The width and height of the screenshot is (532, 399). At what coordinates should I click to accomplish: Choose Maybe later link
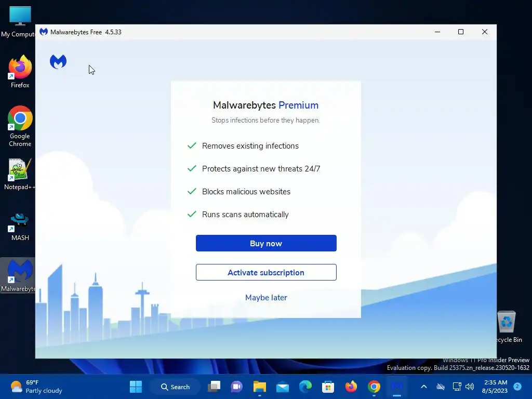point(266,298)
